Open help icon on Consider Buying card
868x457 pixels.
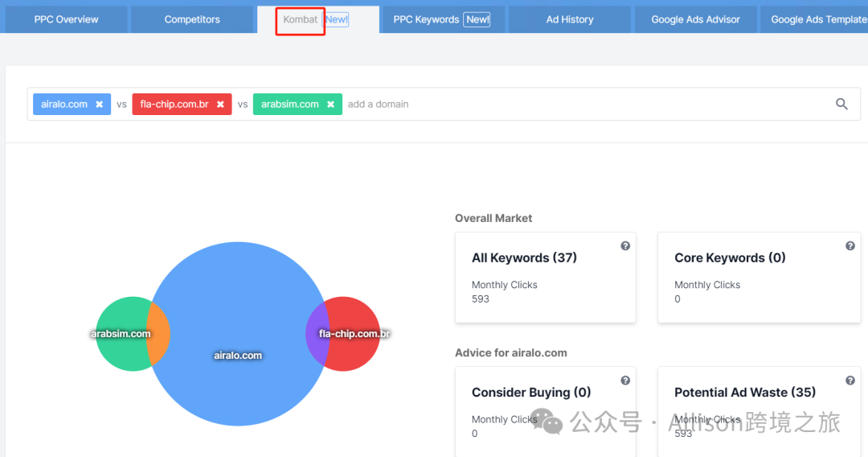point(625,381)
